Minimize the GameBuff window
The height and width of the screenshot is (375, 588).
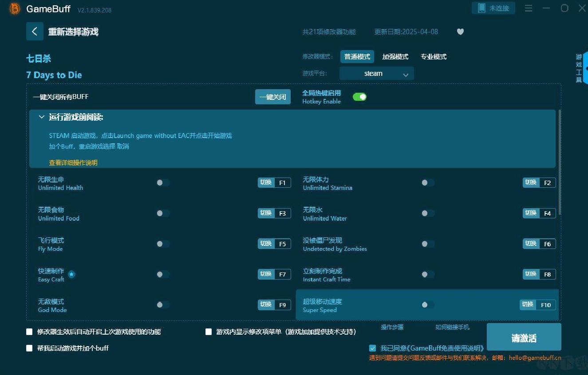pyautogui.click(x=546, y=8)
